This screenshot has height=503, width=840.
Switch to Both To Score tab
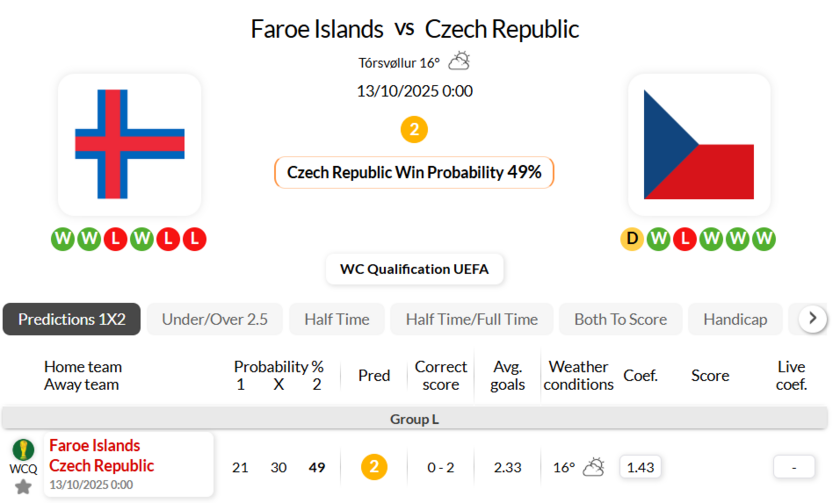[620, 319]
